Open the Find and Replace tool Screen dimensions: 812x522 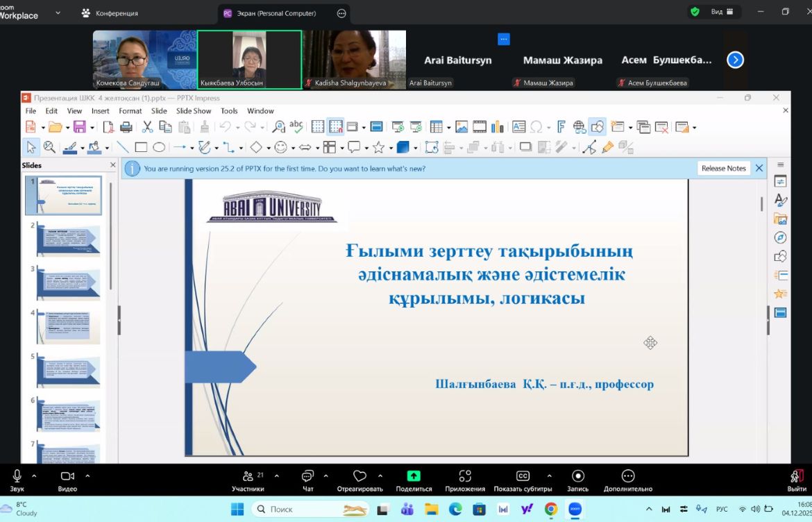[278, 127]
